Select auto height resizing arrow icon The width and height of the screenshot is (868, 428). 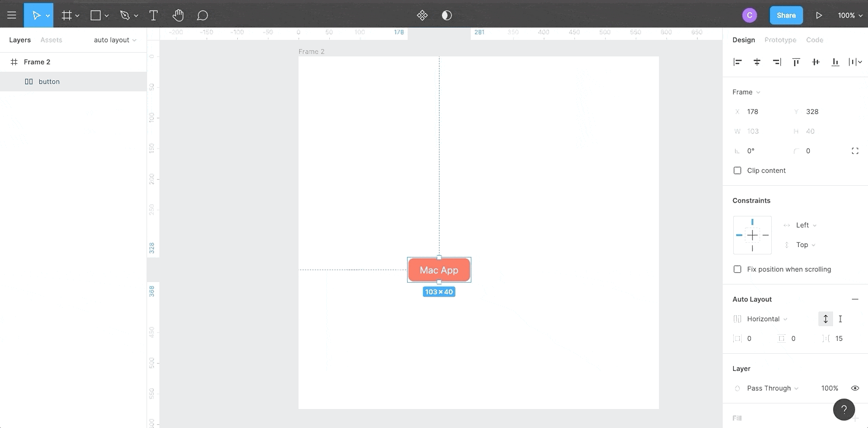pyautogui.click(x=826, y=319)
